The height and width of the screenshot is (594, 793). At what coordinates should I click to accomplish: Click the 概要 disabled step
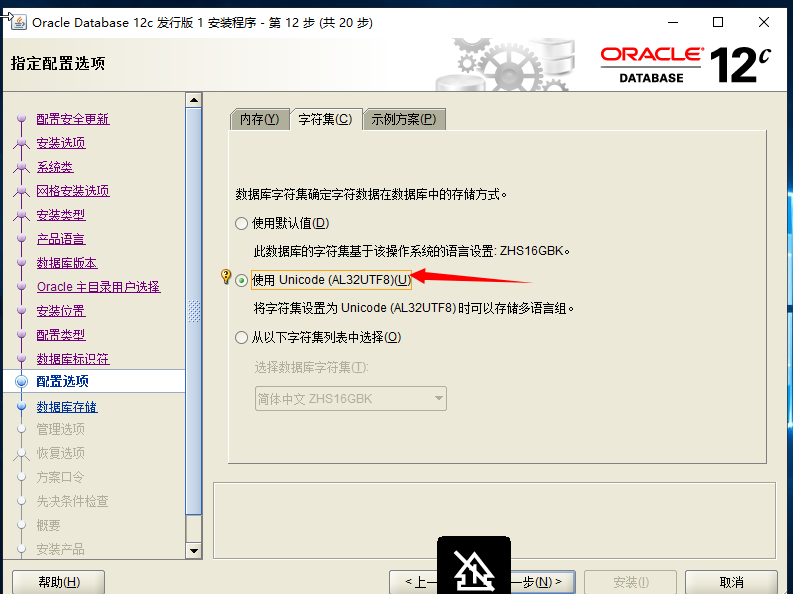49,525
